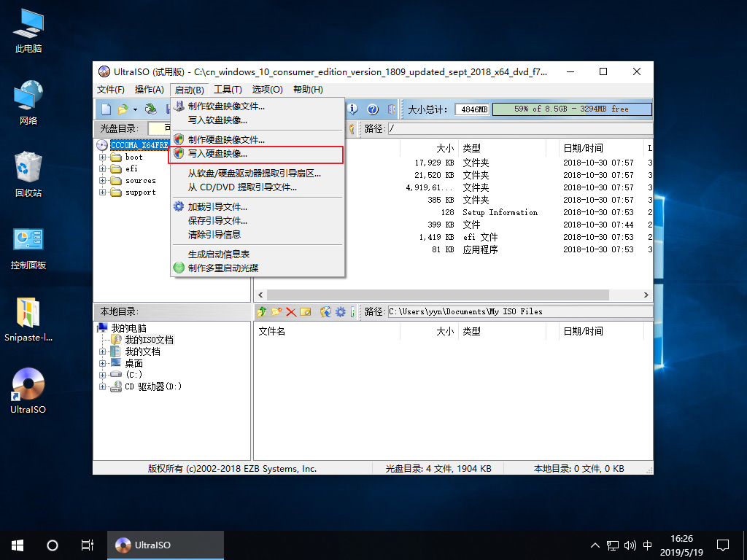Image resolution: width=747 pixels, height=560 pixels.
Task: Select the 此电脑 desktop icon
Action: pos(28,31)
